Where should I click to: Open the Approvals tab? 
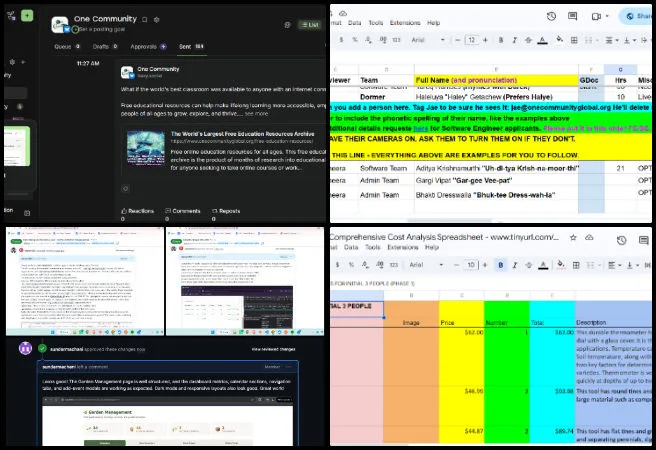[x=148, y=46]
